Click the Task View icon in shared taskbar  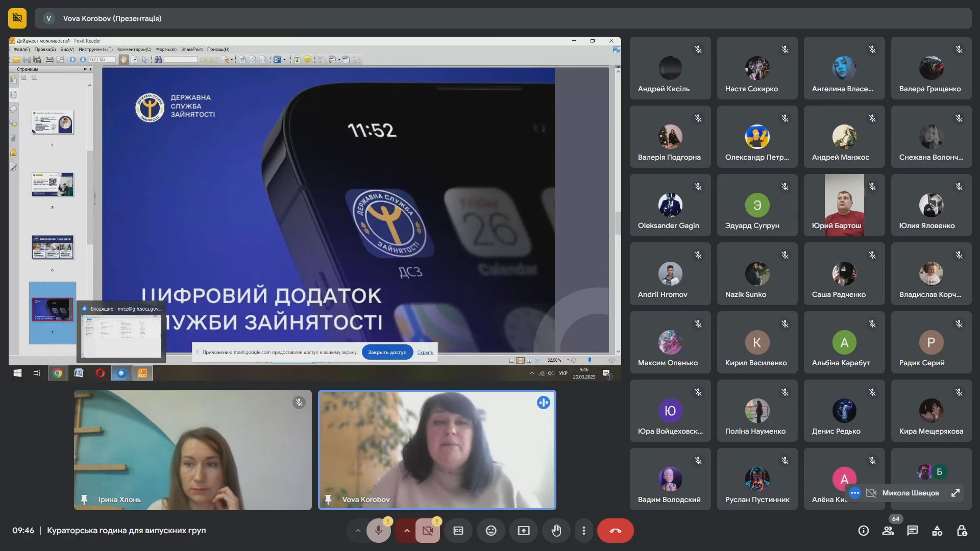pyautogui.click(x=37, y=373)
